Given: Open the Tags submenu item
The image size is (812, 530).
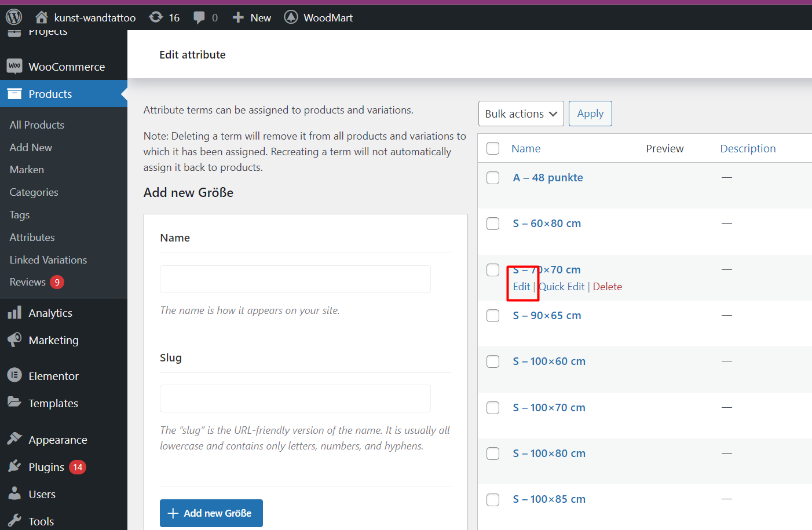Looking at the screenshot, I should (20, 214).
